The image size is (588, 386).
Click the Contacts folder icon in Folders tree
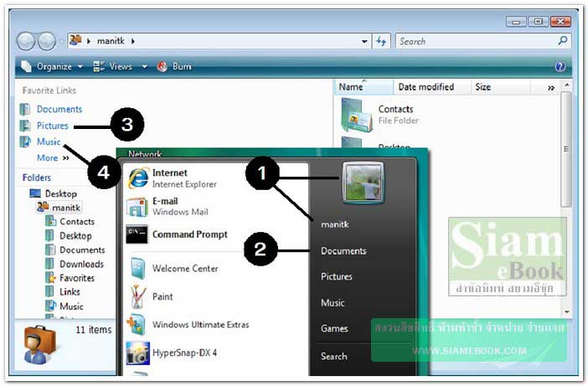[50, 221]
